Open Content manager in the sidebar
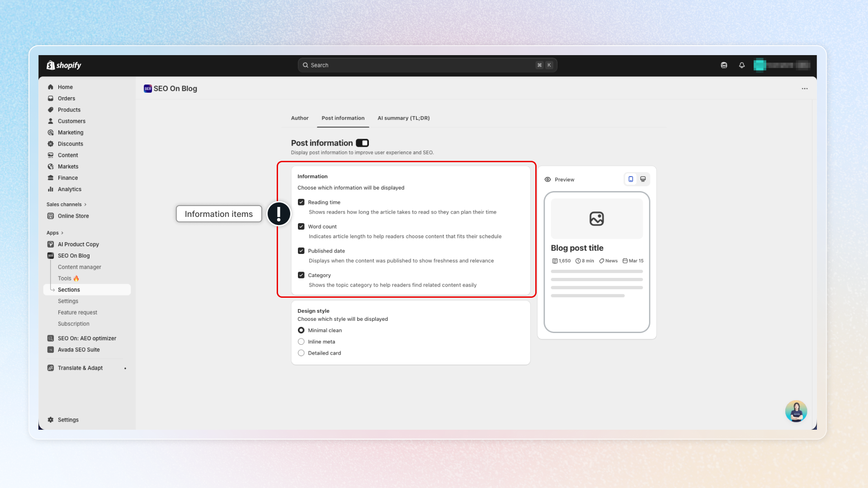This screenshot has height=488, width=868. 80,267
